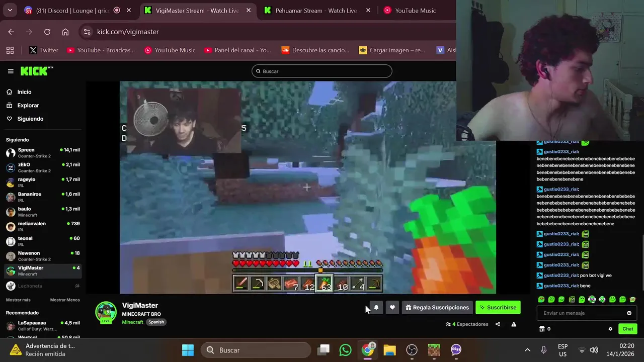Click the microphone icon in system tray
The image size is (644, 362).
pos(543,350)
